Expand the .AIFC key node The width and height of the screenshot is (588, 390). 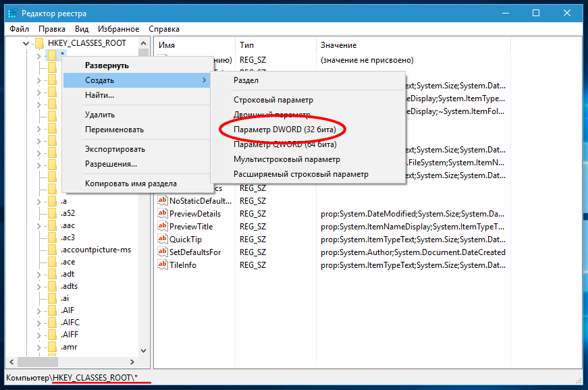[38, 323]
